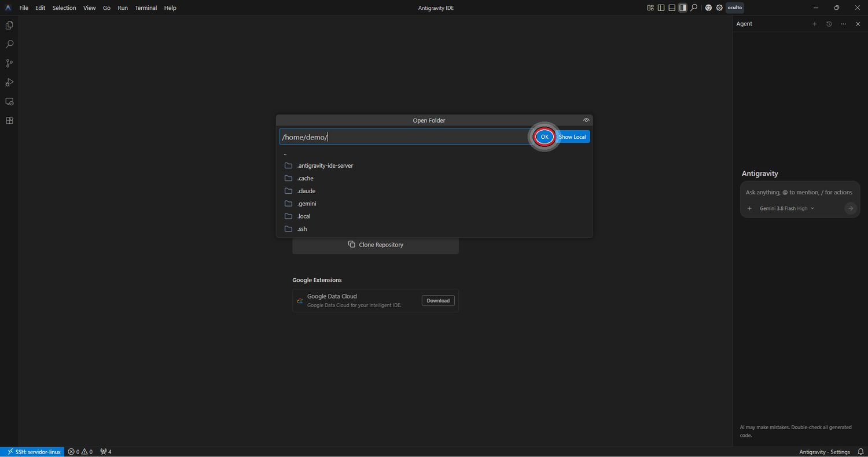Image resolution: width=868 pixels, height=457 pixels.
Task: Open the Agent panel more actions menu
Action: 844,24
